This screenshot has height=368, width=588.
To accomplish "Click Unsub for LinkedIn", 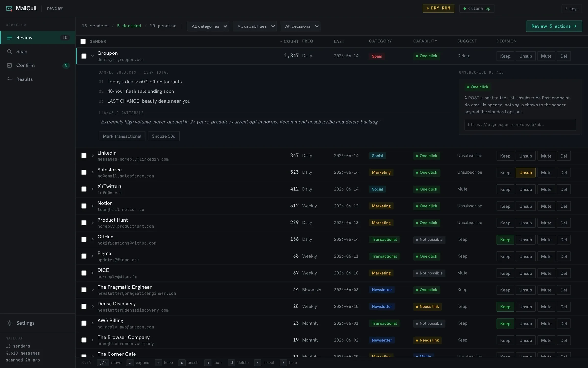I will click(x=526, y=156).
